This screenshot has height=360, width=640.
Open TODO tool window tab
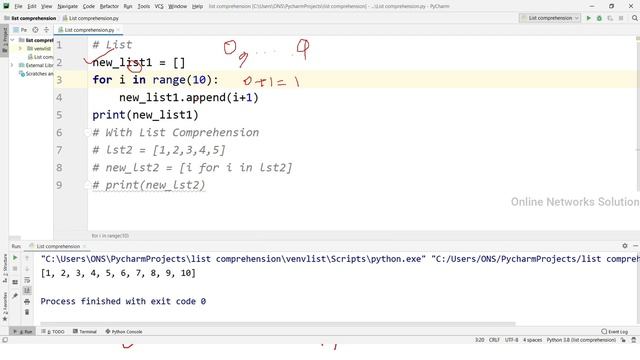click(x=53, y=331)
